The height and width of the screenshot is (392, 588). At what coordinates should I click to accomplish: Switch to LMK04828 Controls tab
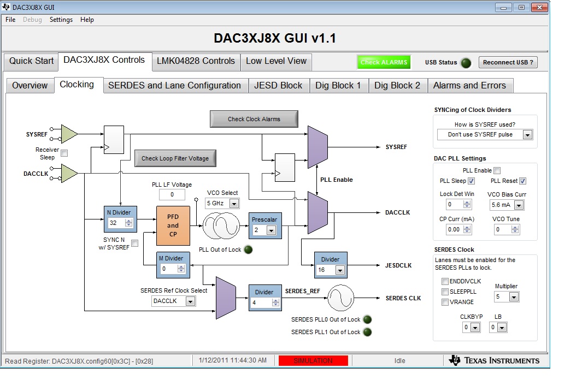pos(196,61)
